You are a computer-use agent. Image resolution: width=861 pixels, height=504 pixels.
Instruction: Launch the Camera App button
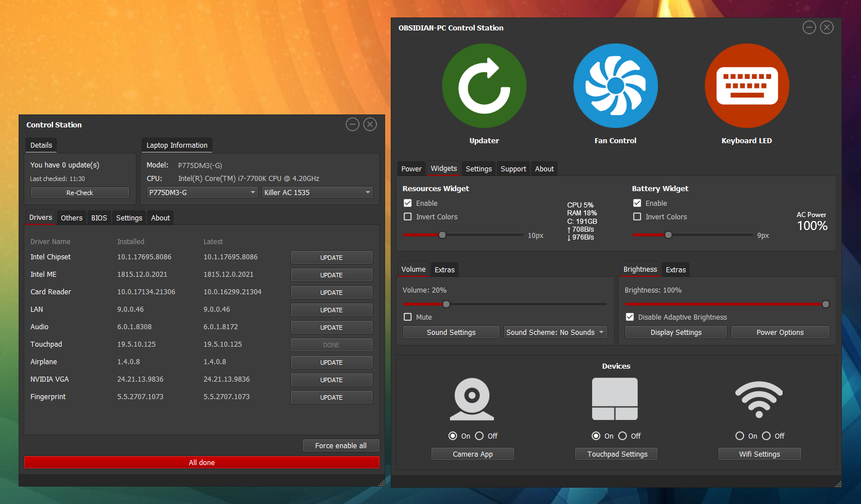pyautogui.click(x=473, y=454)
